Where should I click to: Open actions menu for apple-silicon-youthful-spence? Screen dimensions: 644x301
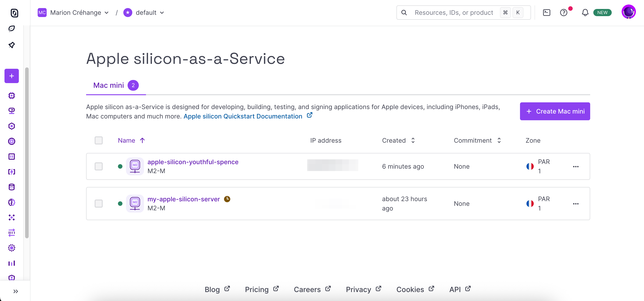(x=576, y=167)
